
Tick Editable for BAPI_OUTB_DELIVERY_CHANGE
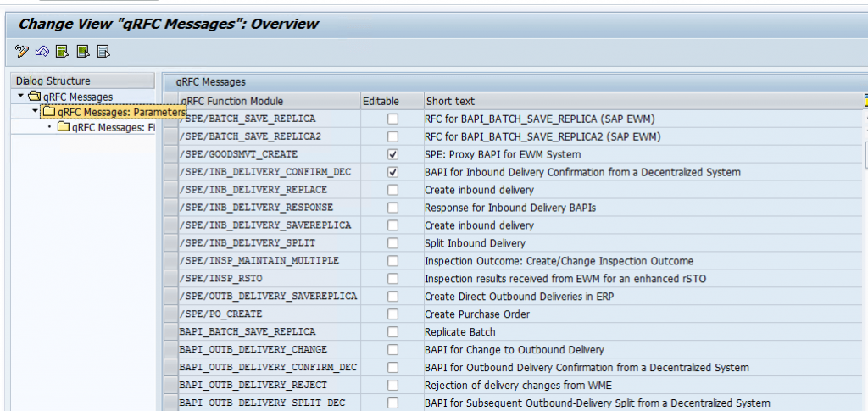[392, 350]
